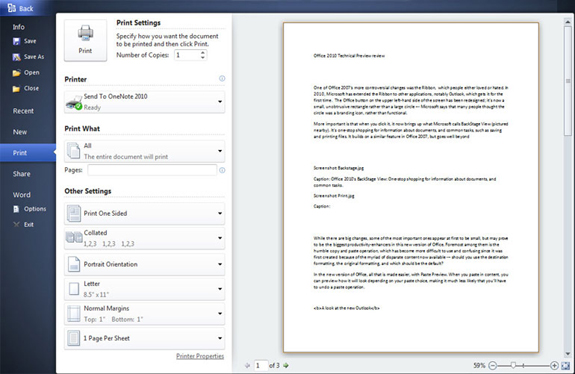Click the Open folder icon
Viewport: 575px width, 374px height.
point(16,73)
